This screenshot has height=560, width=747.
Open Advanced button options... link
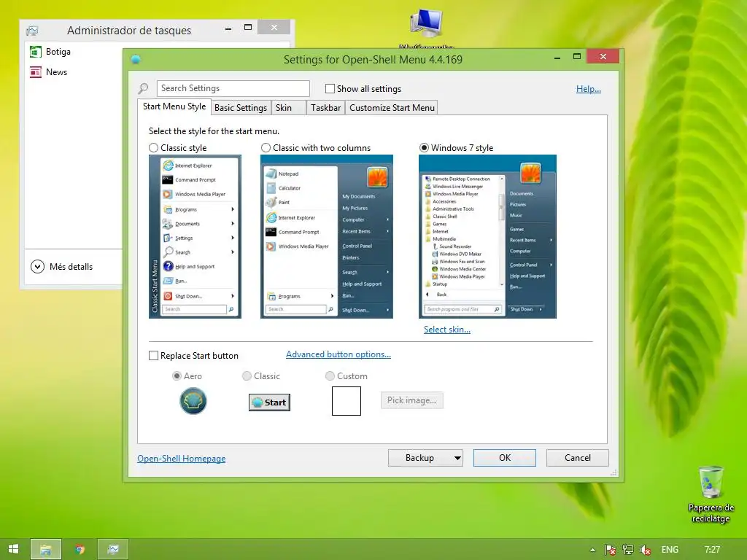[338, 354]
